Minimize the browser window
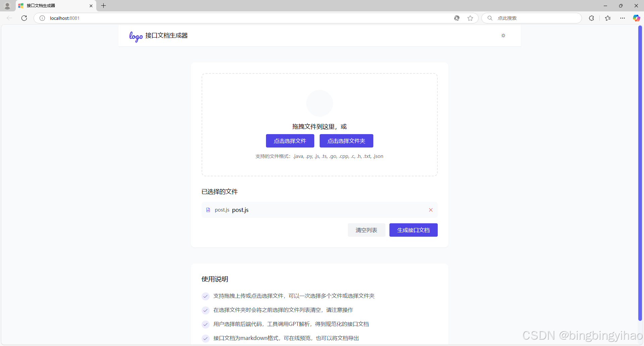The height and width of the screenshot is (346, 644). [x=605, y=6]
